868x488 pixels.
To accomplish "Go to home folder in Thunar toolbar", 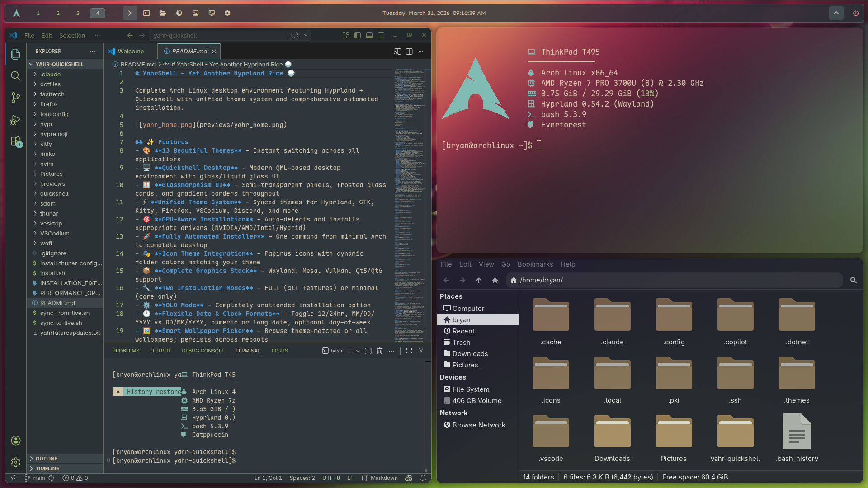I will click(x=495, y=281).
